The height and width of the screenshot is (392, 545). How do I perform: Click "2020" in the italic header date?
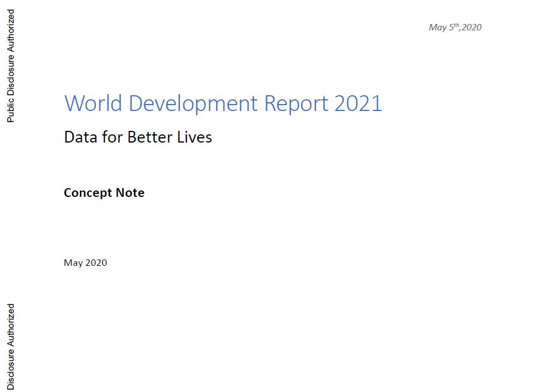tap(471, 27)
